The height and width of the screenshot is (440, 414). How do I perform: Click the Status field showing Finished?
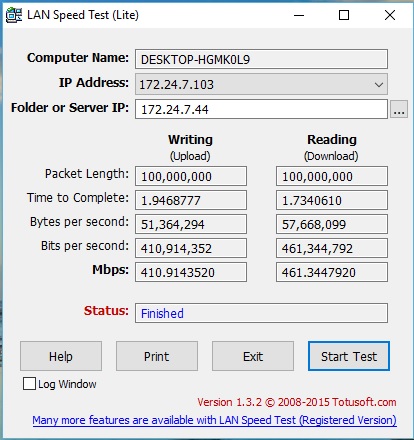pos(261,313)
